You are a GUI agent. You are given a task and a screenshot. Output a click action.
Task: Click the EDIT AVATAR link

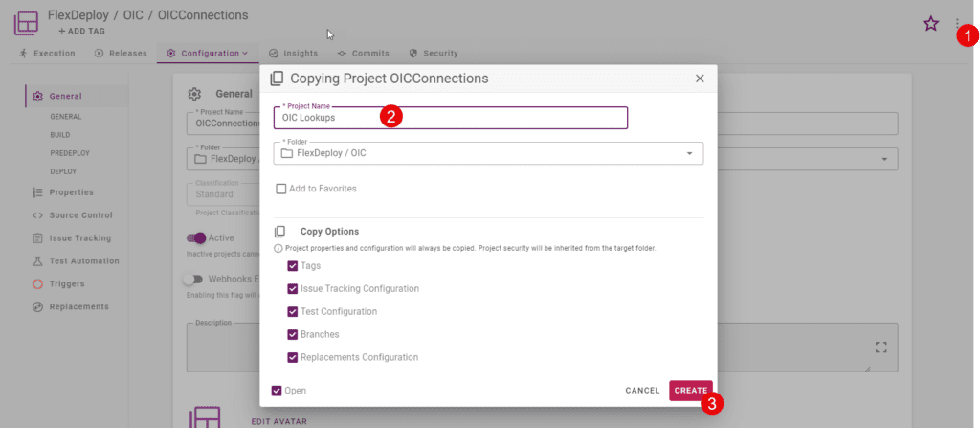pyautogui.click(x=278, y=421)
